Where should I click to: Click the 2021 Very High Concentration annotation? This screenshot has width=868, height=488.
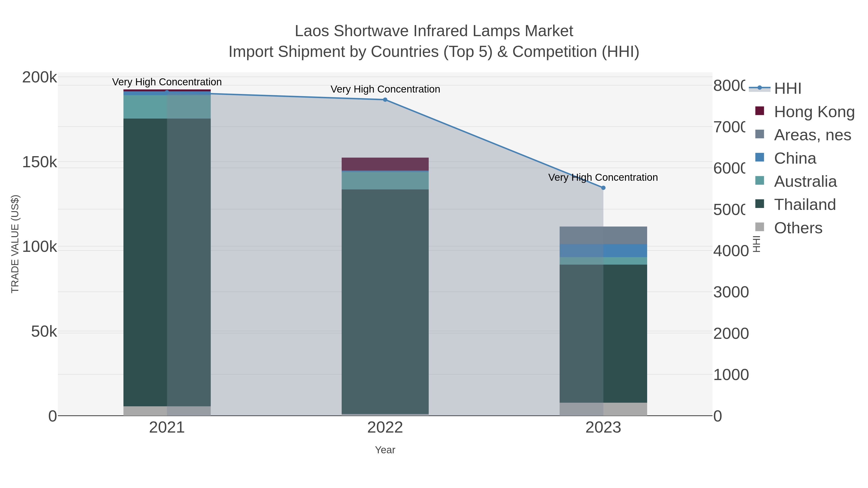coord(167,82)
